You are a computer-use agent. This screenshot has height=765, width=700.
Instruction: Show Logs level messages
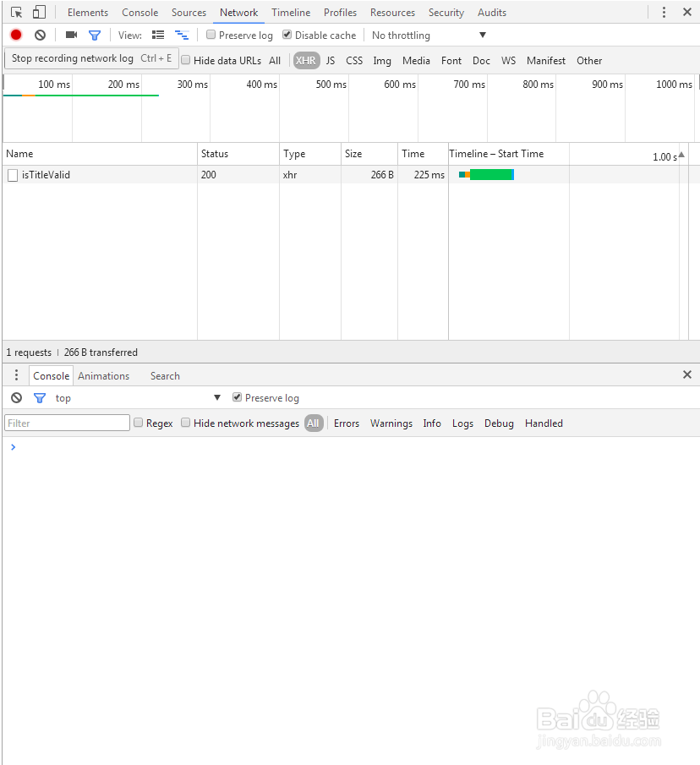click(x=462, y=423)
